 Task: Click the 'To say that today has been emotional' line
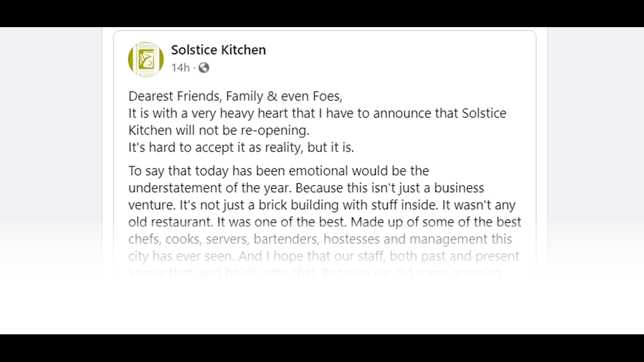tap(279, 171)
